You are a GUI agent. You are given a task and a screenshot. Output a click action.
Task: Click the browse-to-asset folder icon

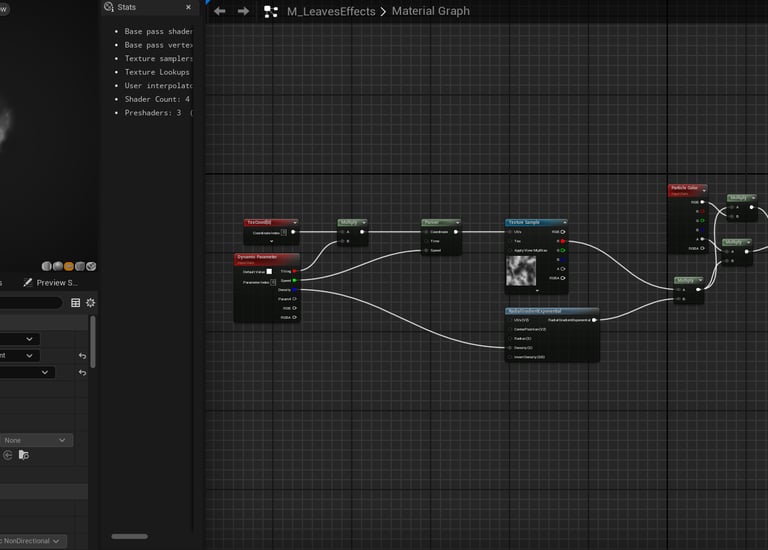click(x=24, y=455)
